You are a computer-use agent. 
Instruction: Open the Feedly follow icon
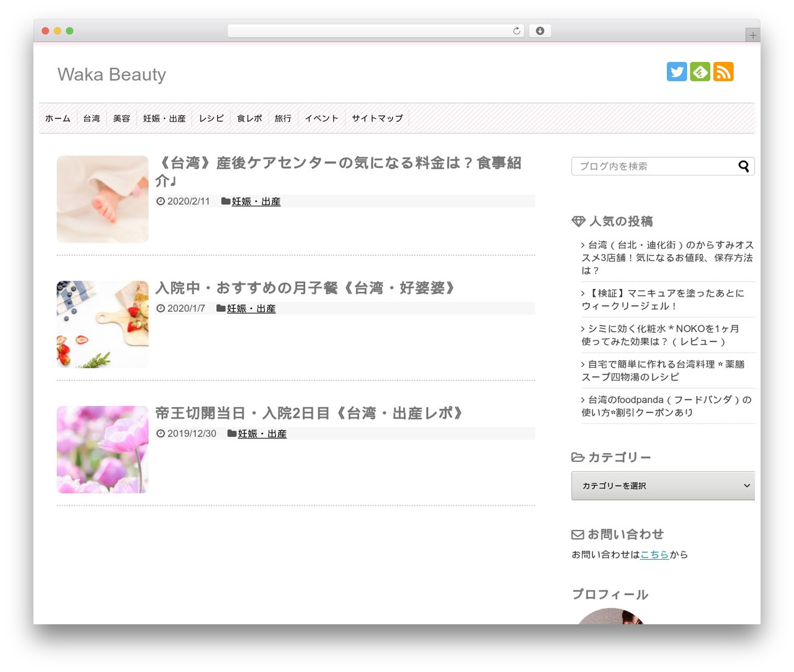[x=700, y=72]
